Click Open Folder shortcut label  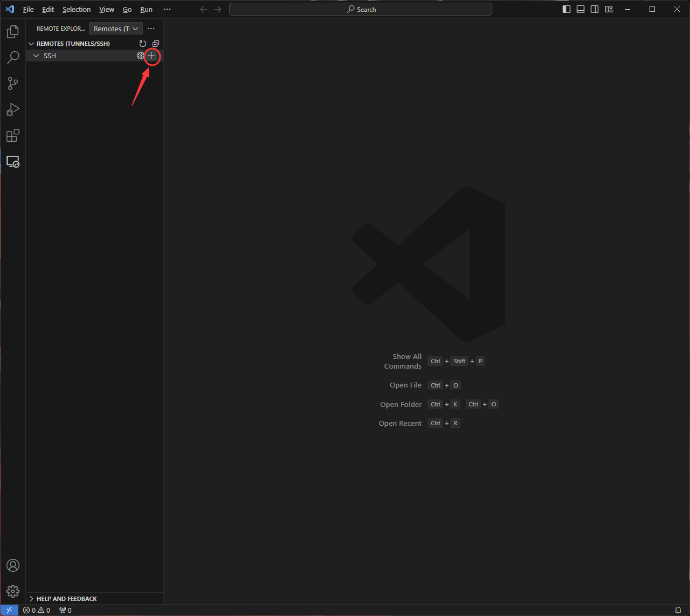(x=401, y=404)
